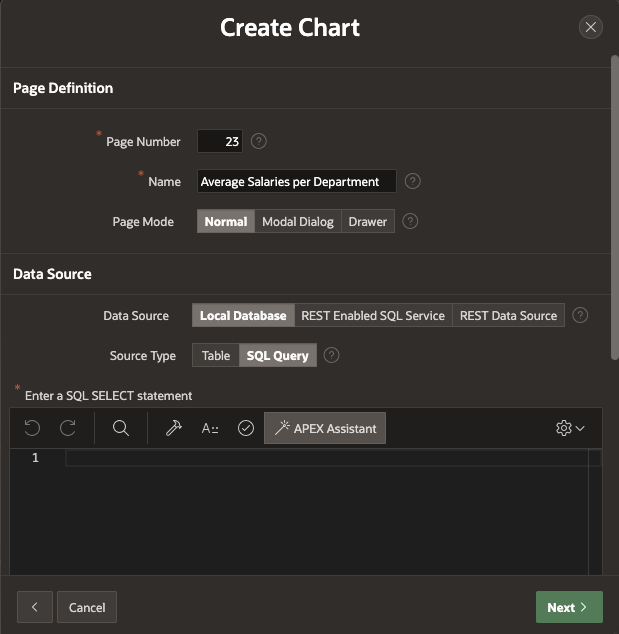
Task: Click help icon beside Page Number
Action: point(259,141)
